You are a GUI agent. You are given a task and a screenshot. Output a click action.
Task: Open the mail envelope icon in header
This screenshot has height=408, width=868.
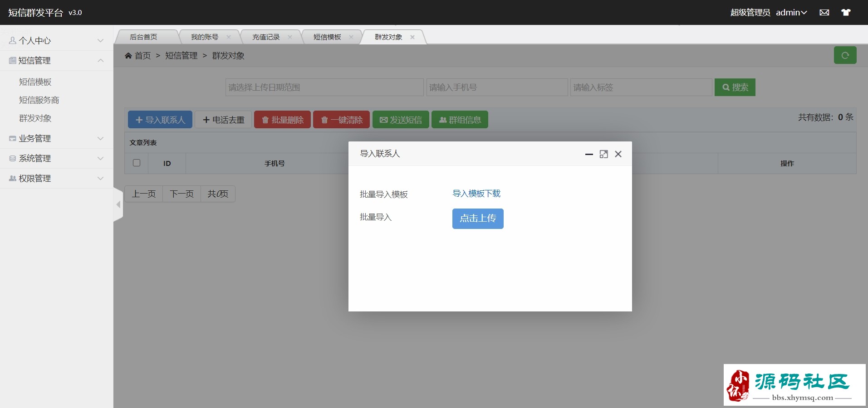(x=824, y=13)
